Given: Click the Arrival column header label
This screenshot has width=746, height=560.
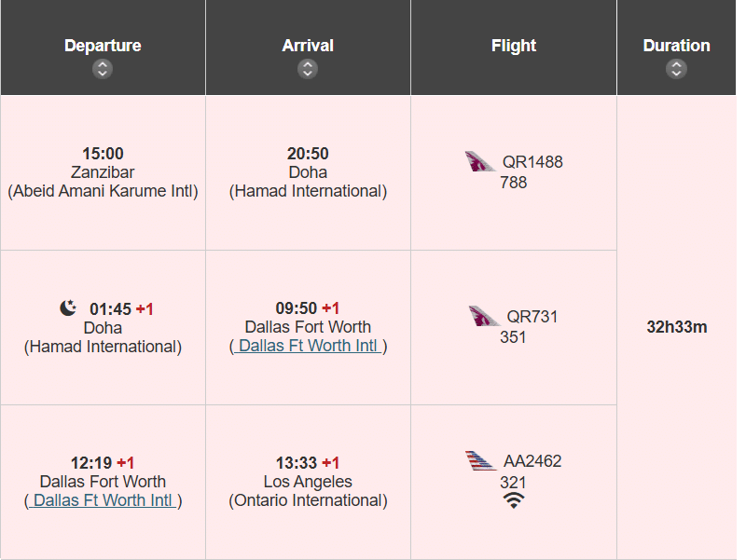Looking at the screenshot, I should (x=308, y=46).
